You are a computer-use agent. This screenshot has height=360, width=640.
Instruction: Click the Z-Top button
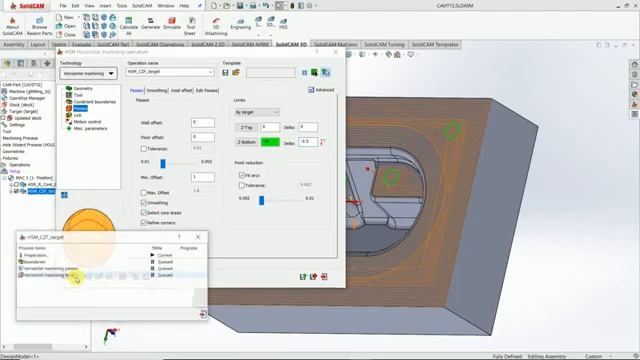click(246, 128)
